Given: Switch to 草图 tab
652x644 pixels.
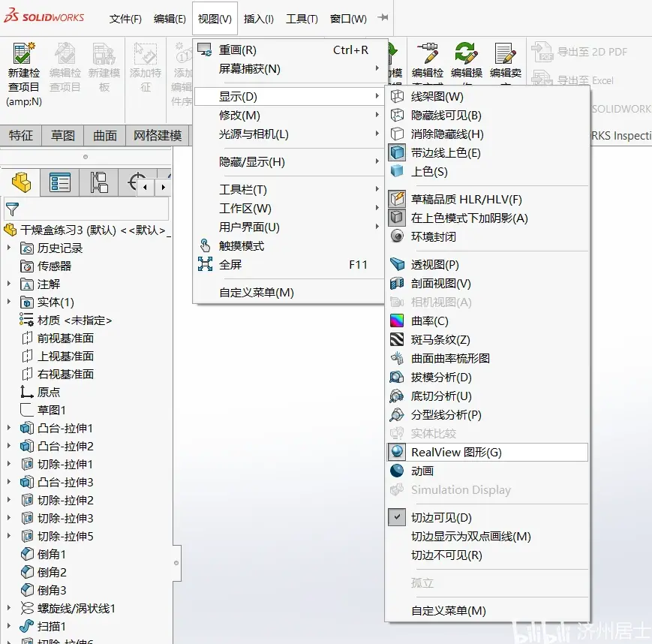Looking at the screenshot, I should pos(63,135).
